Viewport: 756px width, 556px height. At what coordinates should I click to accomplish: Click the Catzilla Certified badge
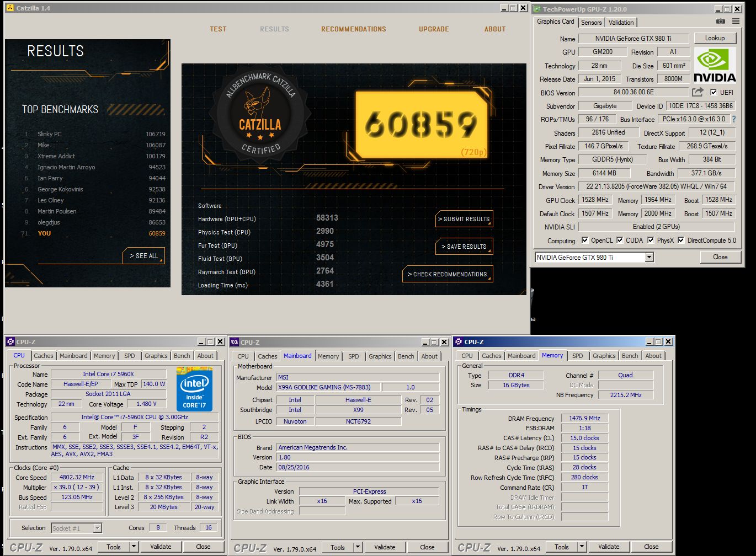(260, 113)
